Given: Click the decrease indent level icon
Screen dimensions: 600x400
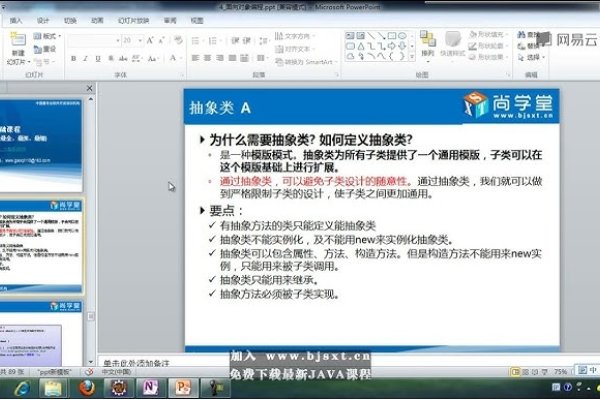Looking at the screenshot, I should pos(235,41).
